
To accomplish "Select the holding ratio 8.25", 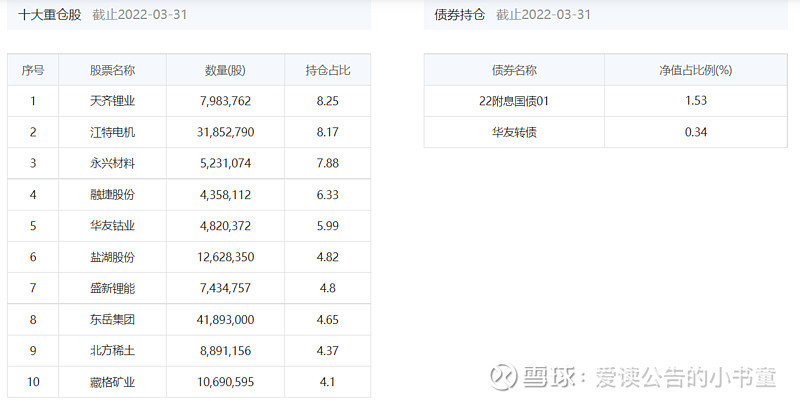I will click(328, 101).
